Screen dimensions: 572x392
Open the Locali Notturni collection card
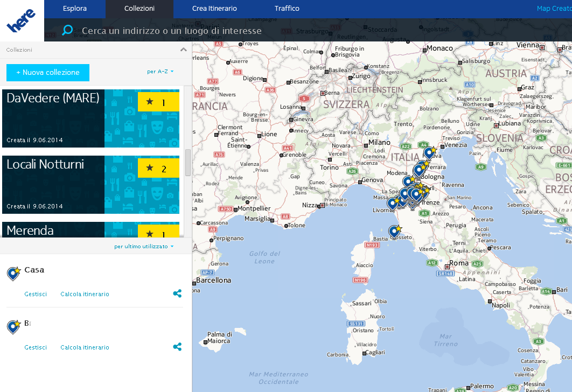coord(90,185)
